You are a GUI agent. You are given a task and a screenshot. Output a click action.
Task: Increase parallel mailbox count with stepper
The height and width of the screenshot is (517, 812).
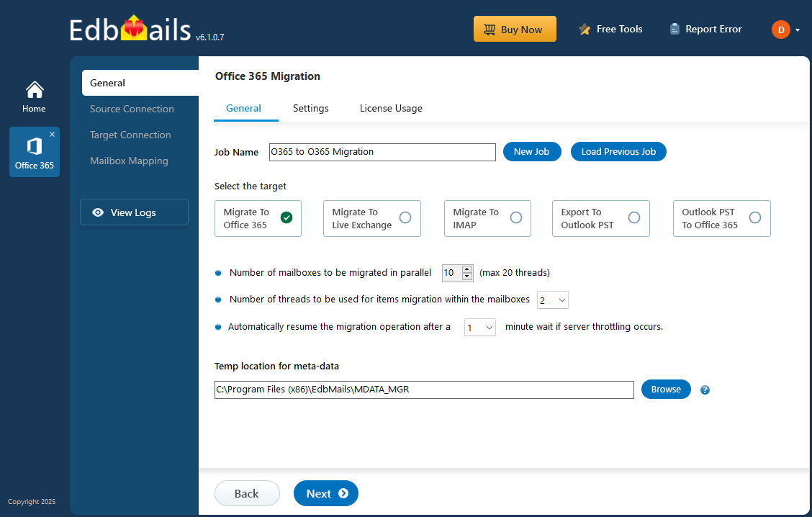467,269
